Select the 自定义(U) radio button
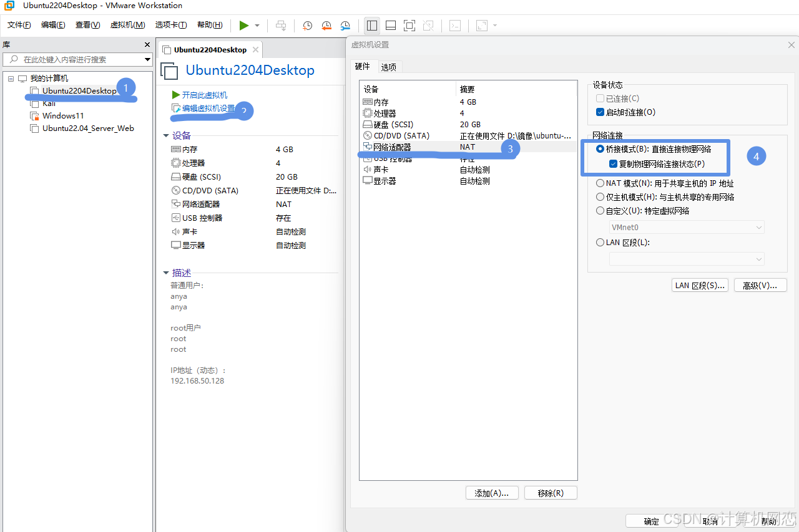Screen dimensions: 799x532 pyautogui.click(x=600, y=211)
